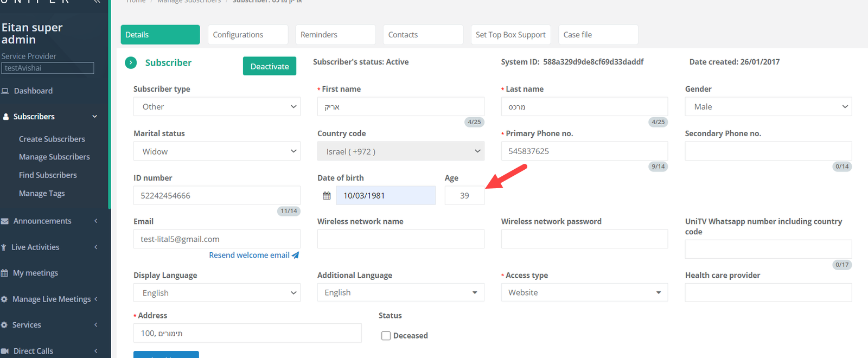Open the Set Top Box Support tab

click(510, 35)
